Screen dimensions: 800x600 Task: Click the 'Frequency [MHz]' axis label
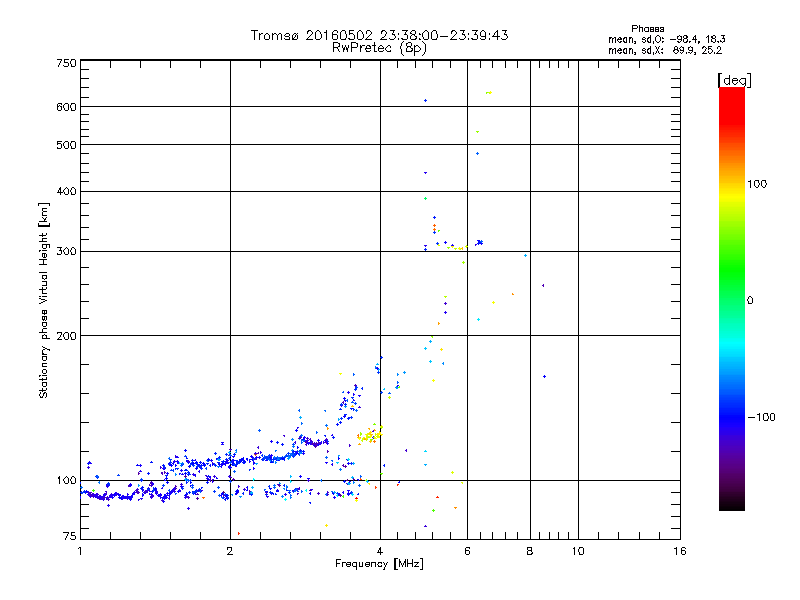[x=379, y=564]
